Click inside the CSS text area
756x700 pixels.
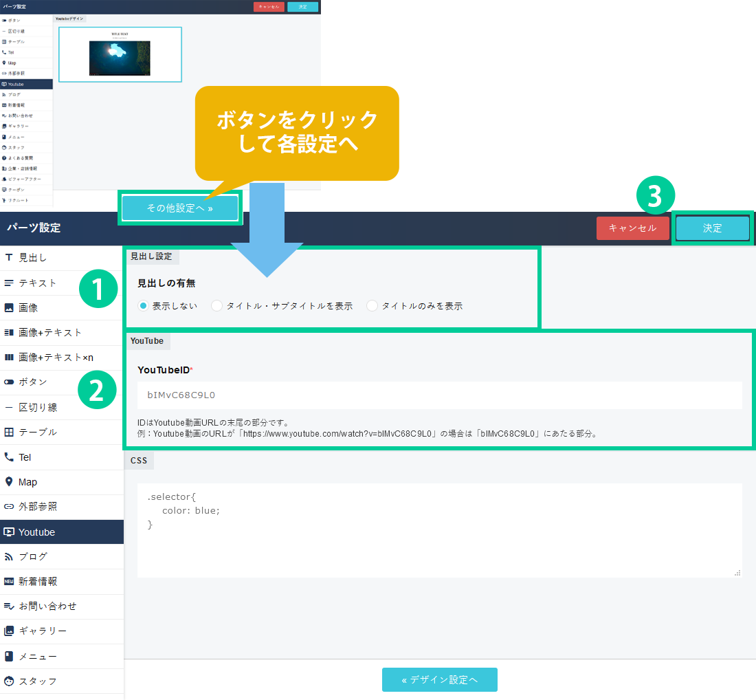coord(439,529)
